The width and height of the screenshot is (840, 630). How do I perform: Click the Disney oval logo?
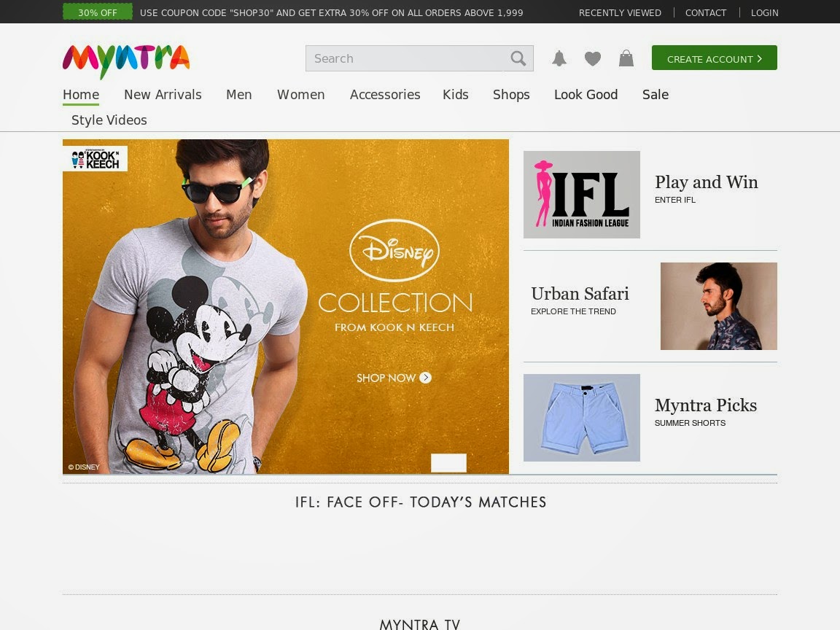(394, 250)
